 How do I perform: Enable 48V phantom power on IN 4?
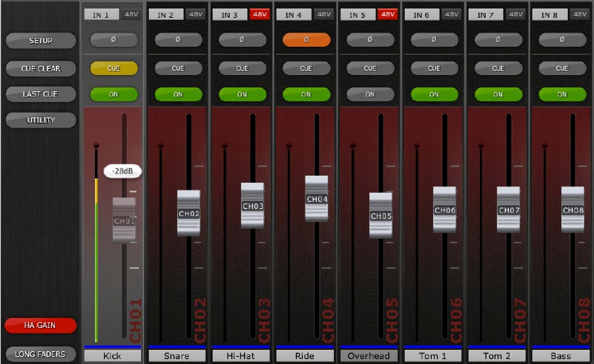coord(323,14)
